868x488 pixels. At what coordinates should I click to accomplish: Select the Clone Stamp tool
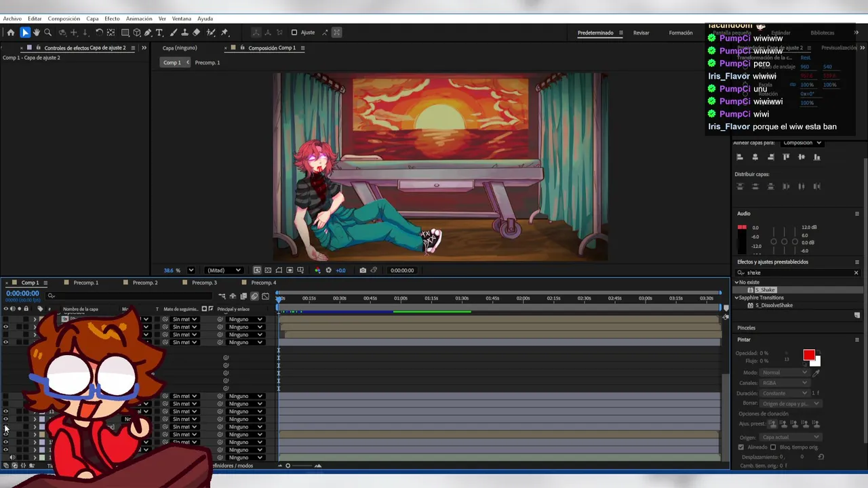[184, 33]
